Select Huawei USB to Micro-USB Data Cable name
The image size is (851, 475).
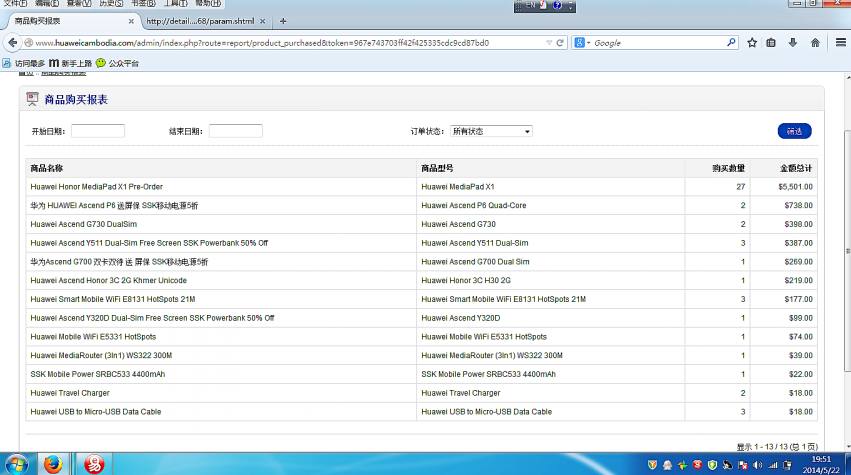click(96, 411)
